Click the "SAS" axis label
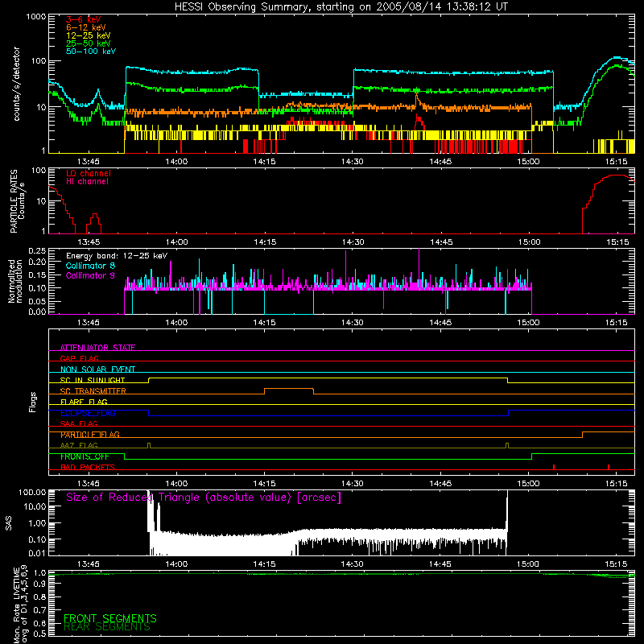Screen dimensions: 644x644 coord(8,523)
